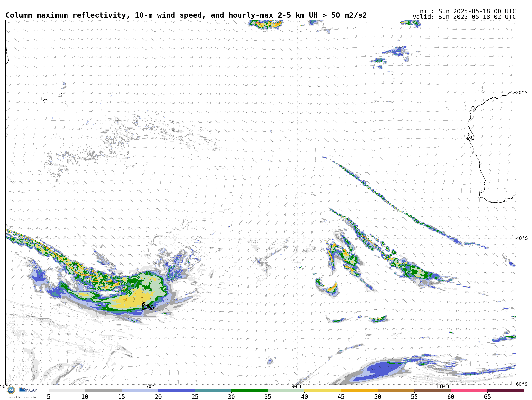Click the colorbar tick label '5'
This screenshot has height=400, width=532.
[x=49, y=397]
